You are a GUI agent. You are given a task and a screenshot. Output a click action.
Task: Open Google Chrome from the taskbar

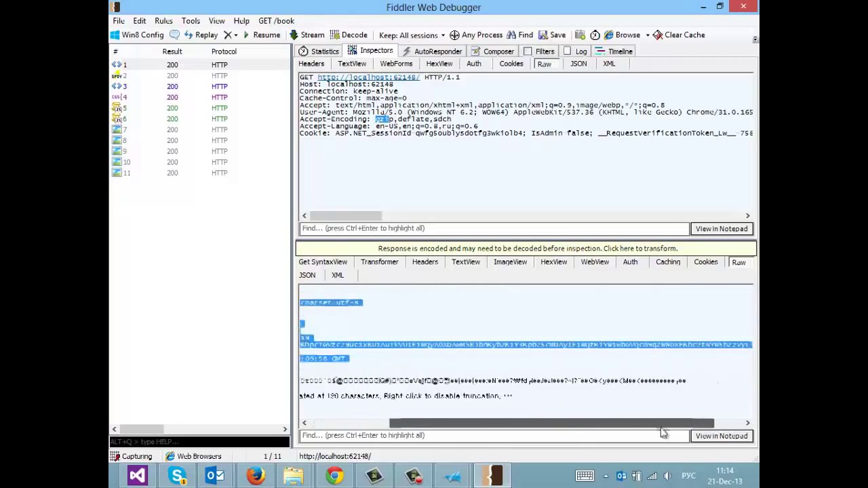(x=334, y=476)
